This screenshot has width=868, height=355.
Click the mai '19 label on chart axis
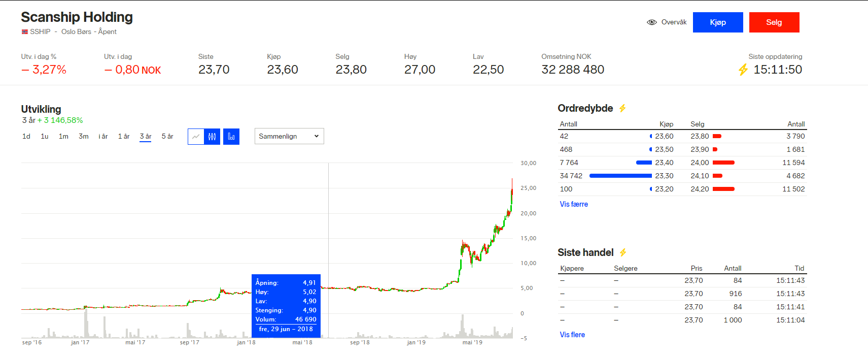[x=472, y=342]
